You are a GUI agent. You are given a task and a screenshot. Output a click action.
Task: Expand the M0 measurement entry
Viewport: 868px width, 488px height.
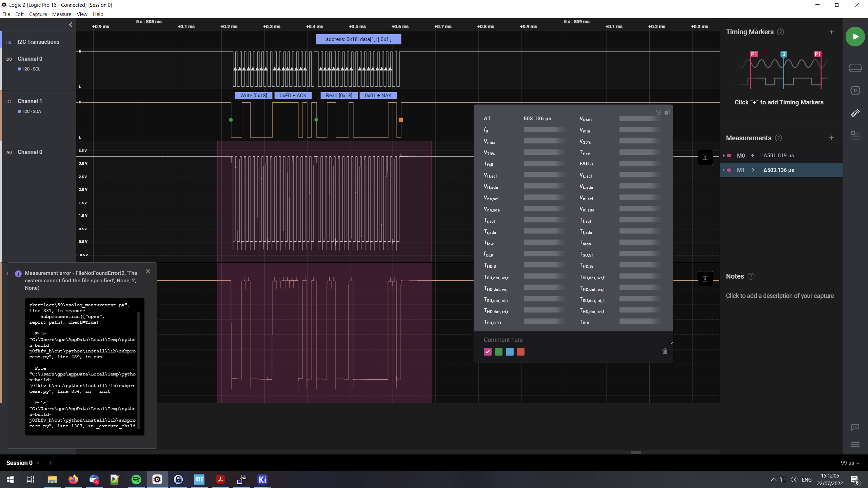pos(724,156)
